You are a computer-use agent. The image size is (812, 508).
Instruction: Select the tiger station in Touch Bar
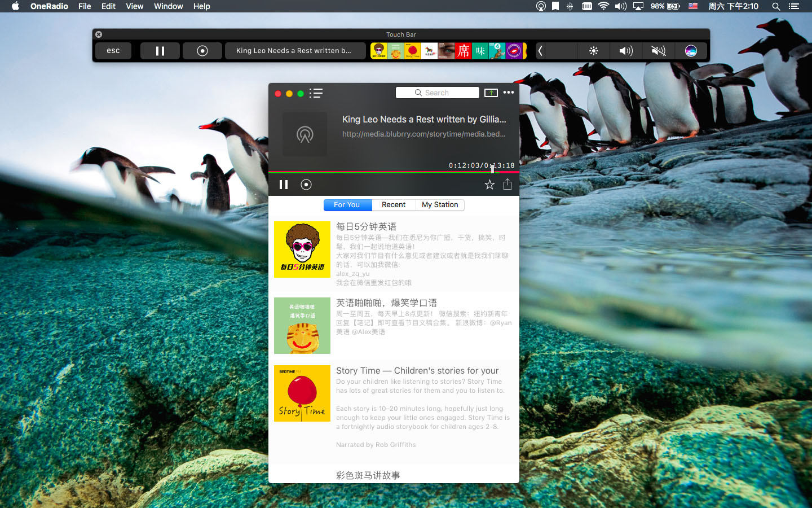pos(396,51)
